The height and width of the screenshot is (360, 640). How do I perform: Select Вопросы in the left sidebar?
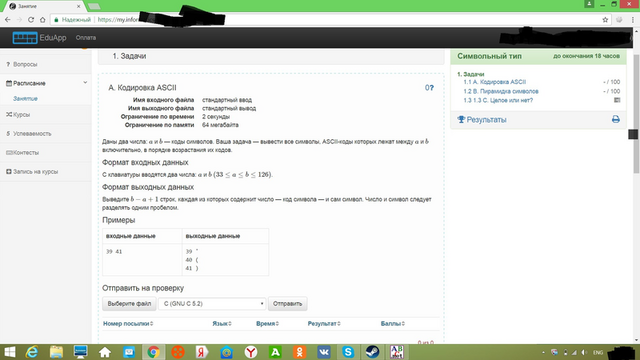pos(24,64)
